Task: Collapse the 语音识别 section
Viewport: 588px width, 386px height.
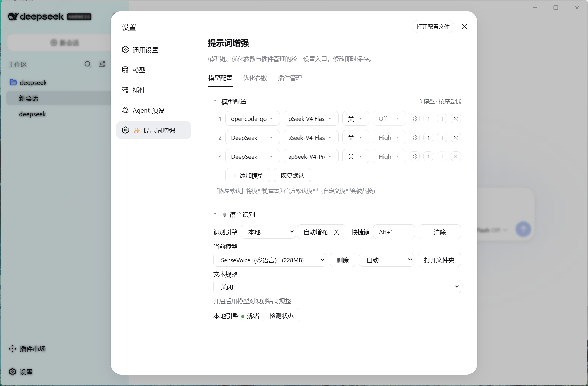Action: (215, 215)
